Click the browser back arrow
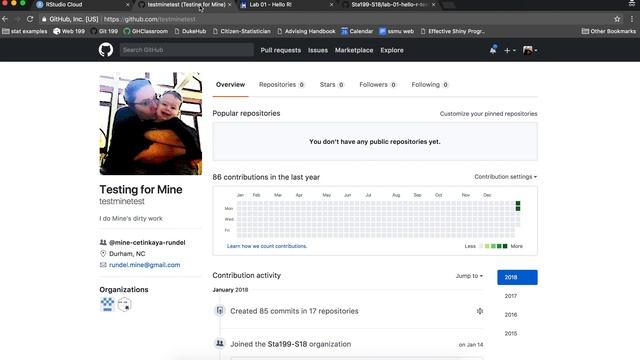The image size is (640, 360). click(x=5, y=19)
